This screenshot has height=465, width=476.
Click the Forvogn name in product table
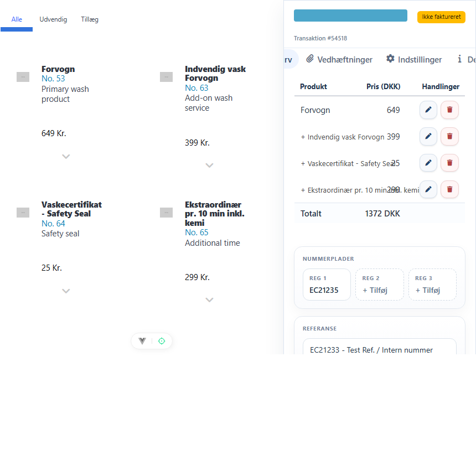click(x=315, y=110)
